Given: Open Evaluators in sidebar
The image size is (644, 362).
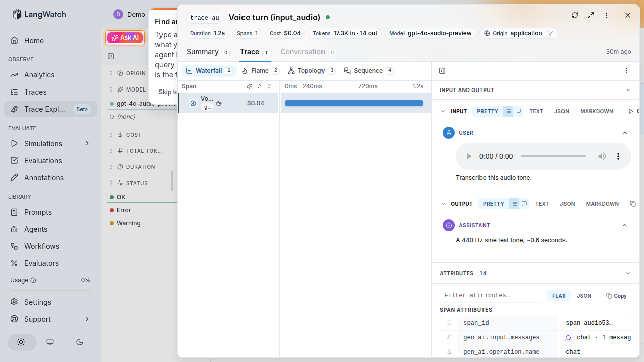Looking at the screenshot, I should pos(50,263).
